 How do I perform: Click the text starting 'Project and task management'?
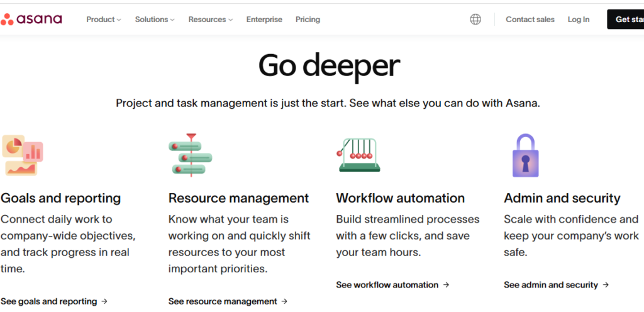328,103
